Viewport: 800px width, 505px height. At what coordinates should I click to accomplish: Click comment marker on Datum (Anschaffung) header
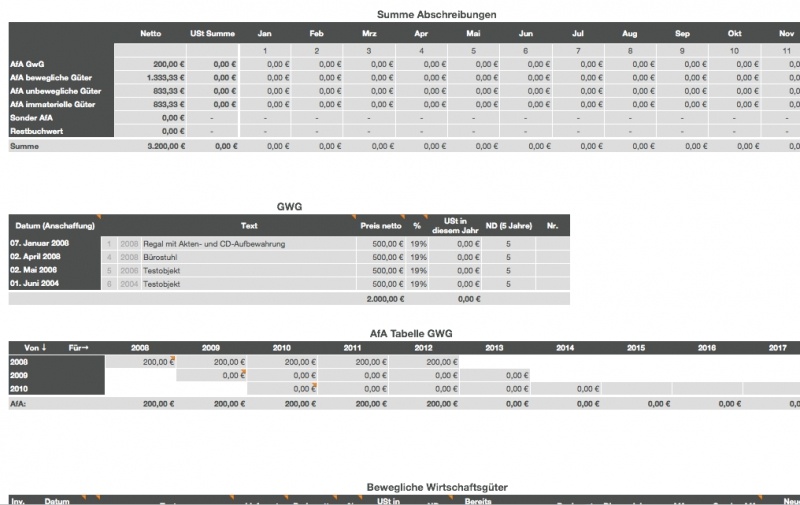point(101,217)
